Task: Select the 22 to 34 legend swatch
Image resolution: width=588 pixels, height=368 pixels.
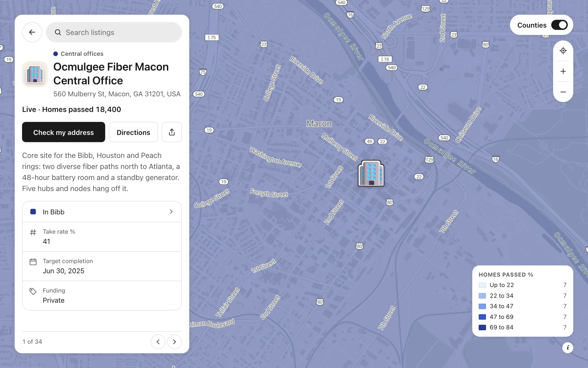Action: pyautogui.click(x=482, y=296)
